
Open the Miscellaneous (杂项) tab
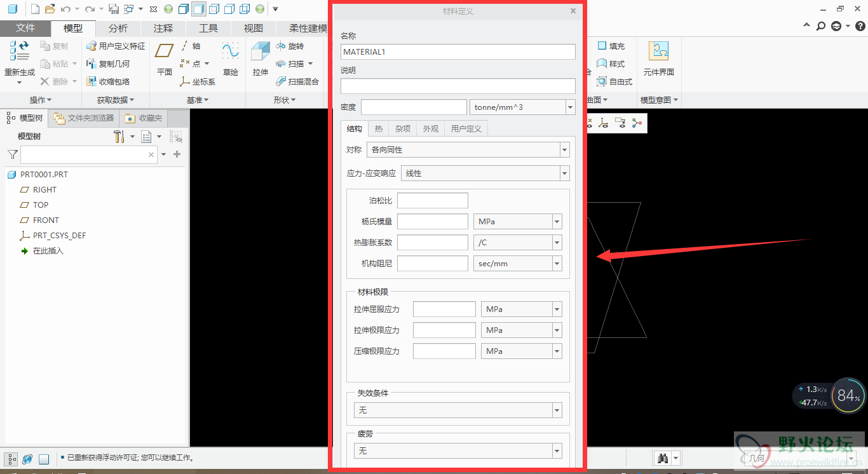pyautogui.click(x=403, y=129)
